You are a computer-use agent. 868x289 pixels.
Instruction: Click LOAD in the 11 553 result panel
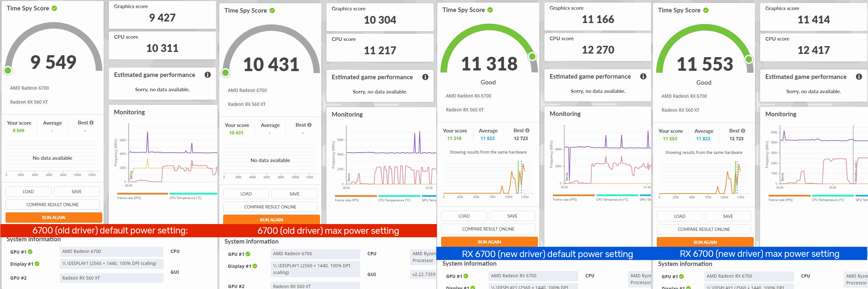[x=680, y=216]
